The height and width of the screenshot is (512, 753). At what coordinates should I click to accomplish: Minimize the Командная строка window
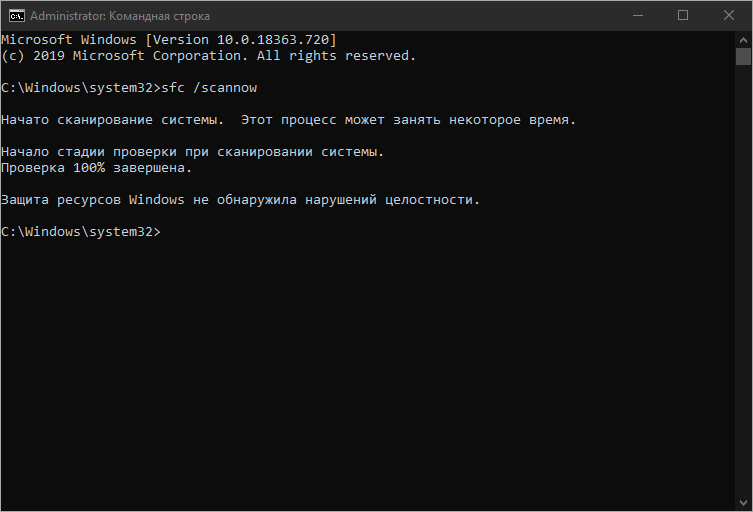click(x=638, y=16)
